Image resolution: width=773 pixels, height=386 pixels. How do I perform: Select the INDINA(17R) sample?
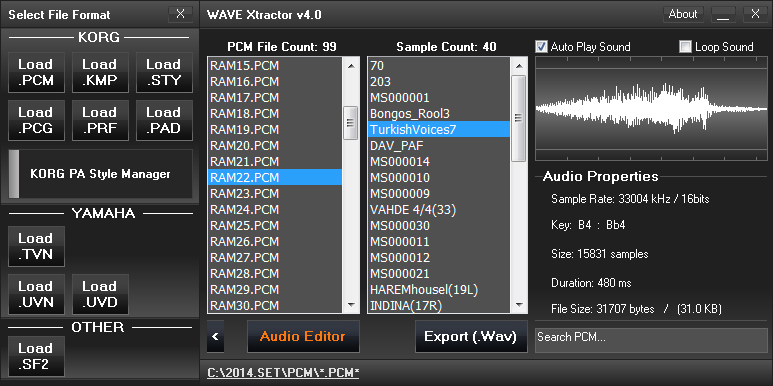pyautogui.click(x=439, y=305)
